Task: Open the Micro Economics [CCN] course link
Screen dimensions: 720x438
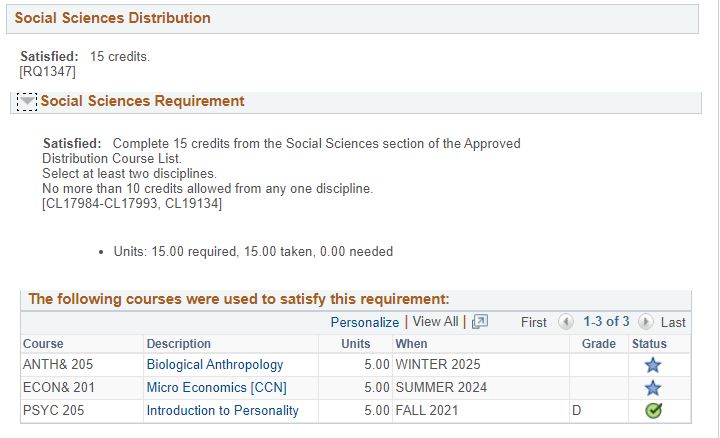Action: point(216,387)
